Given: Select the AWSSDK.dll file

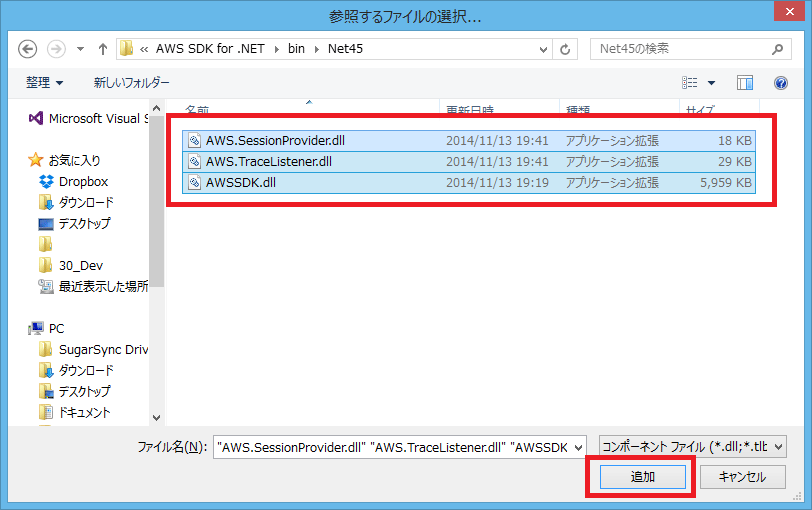Looking at the screenshot, I should pyautogui.click(x=469, y=183).
